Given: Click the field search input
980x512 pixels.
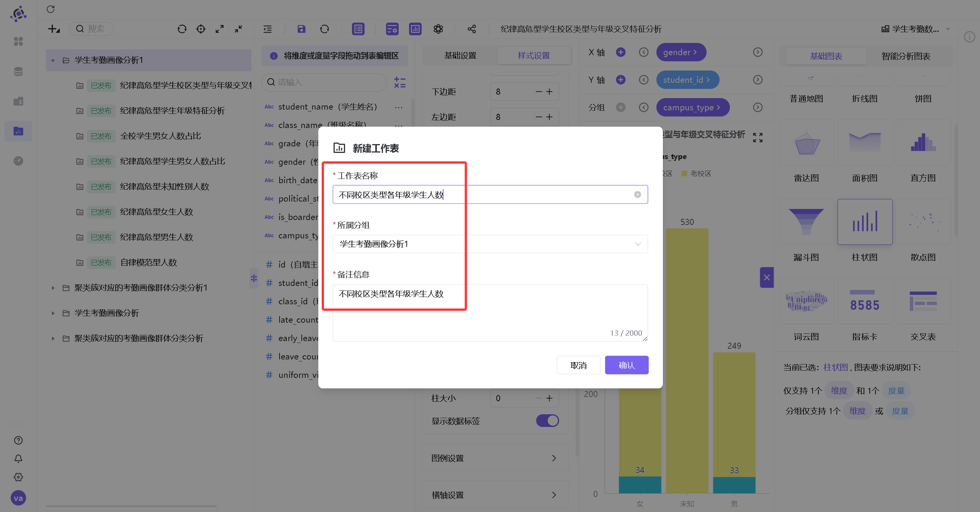Looking at the screenshot, I should click(324, 82).
